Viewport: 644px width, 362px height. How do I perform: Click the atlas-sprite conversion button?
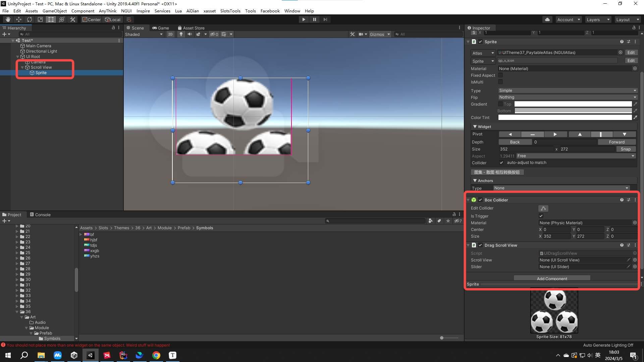click(x=497, y=172)
